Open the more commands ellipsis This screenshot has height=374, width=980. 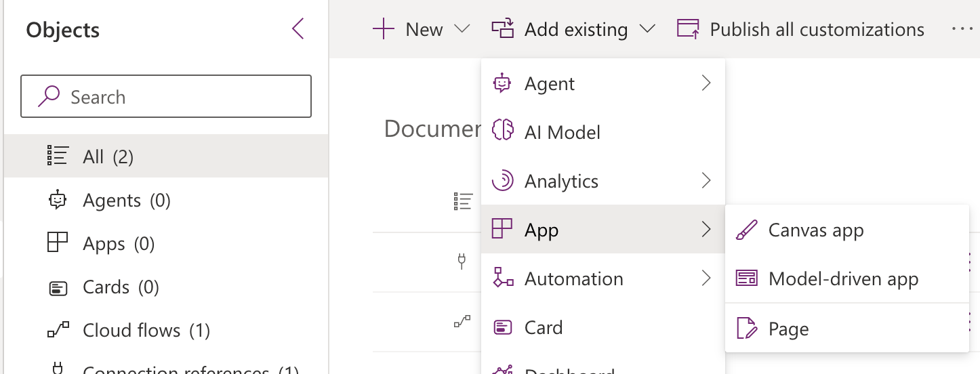(x=962, y=29)
